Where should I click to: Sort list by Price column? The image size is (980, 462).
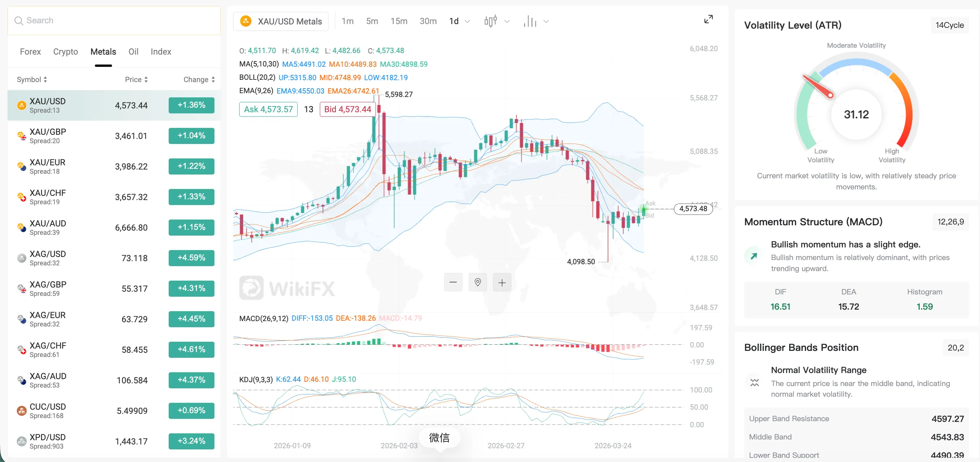tap(136, 79)
